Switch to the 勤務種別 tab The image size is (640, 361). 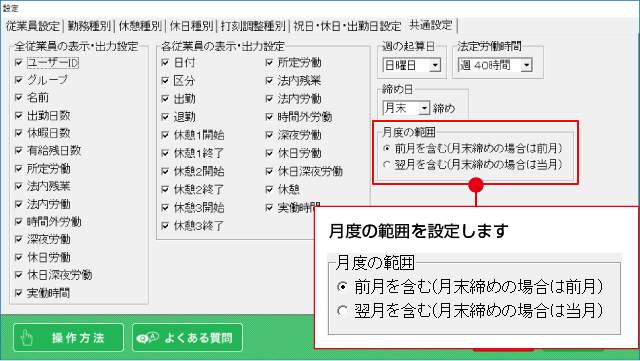[x=89, y=26]
